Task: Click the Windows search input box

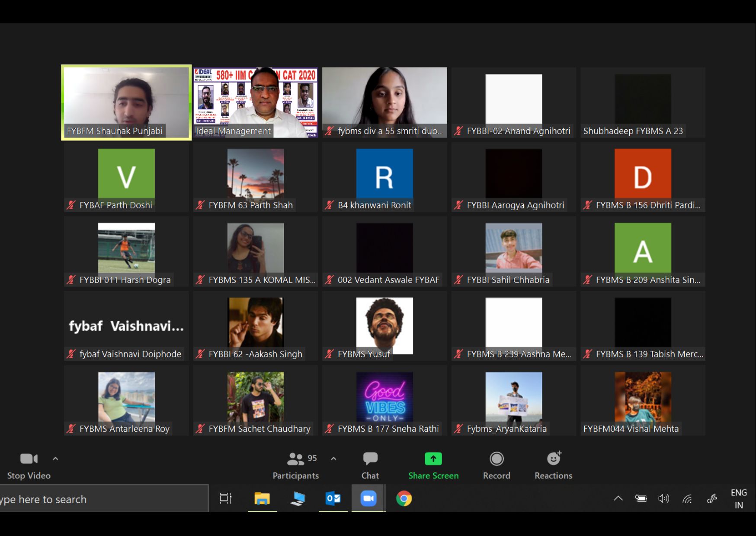Action: point(104,499)
